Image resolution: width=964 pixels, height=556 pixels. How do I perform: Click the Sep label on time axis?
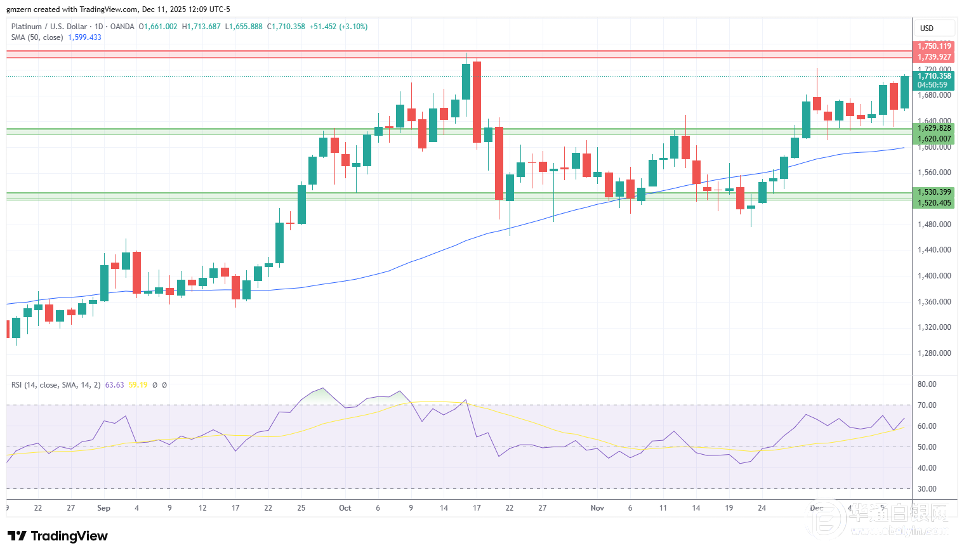pyautogui.click(x=103, y=507)
